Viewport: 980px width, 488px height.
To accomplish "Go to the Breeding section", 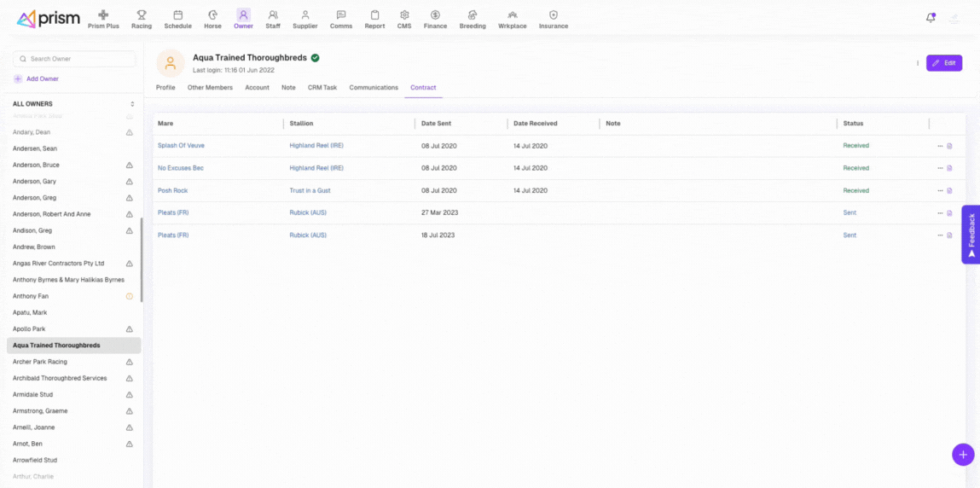I will click(473, 19).
